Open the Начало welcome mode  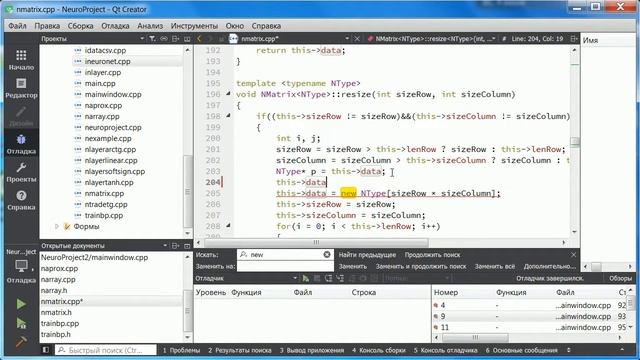[21, 60]
